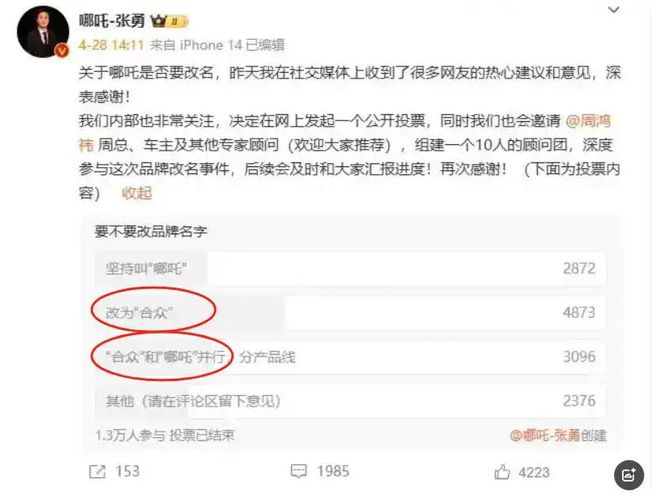The height and width of the screenshot is (495, 660).
Task: Open username 哪吒-张勇 at top
Action: 112,21
